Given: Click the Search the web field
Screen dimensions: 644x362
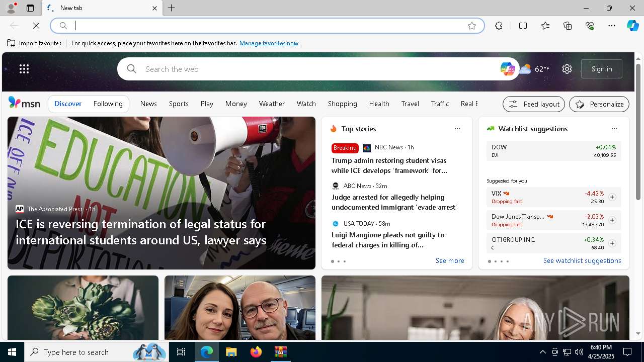Looking at the screenshot, I should (x=317, y=69).
